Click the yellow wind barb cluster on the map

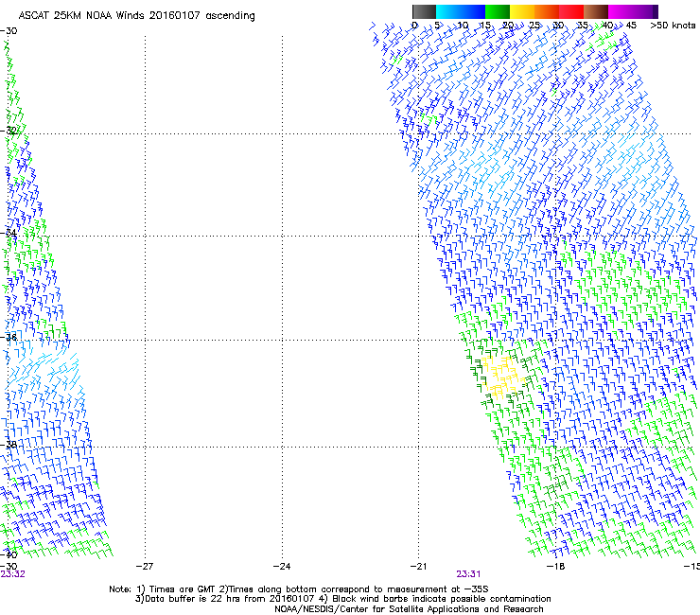coord(501,376)
